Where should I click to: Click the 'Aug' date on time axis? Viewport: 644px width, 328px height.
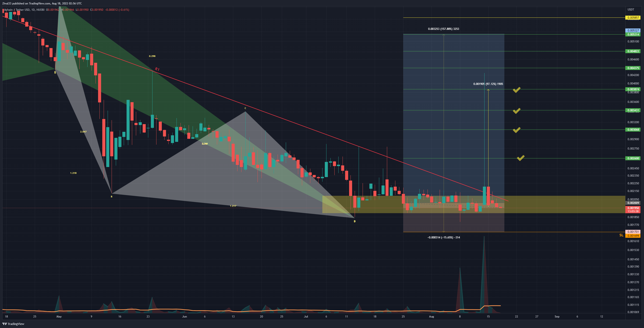coord(431,317)
